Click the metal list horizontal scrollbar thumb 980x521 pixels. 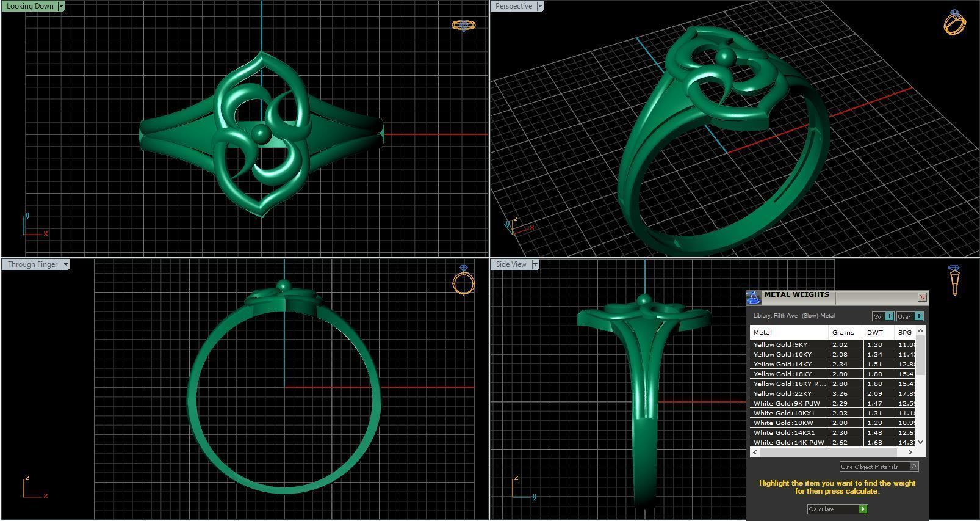[x=828, y=453]
